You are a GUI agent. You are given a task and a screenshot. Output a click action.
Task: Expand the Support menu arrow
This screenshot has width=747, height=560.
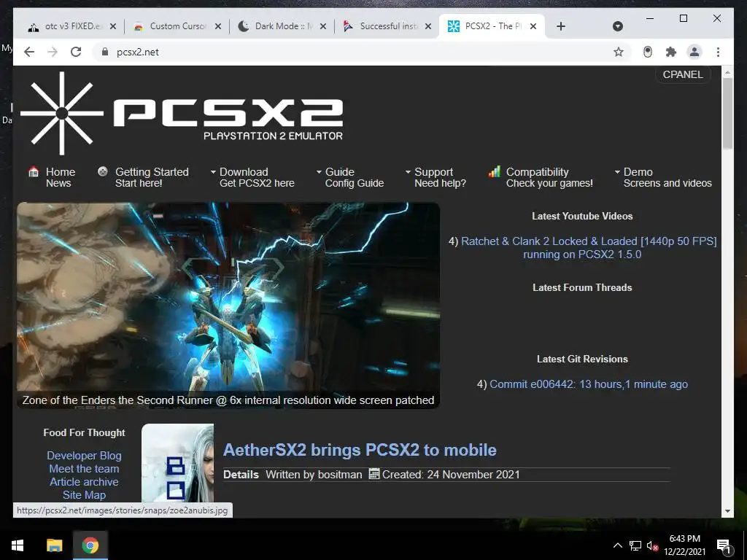(x=409, y=172)
